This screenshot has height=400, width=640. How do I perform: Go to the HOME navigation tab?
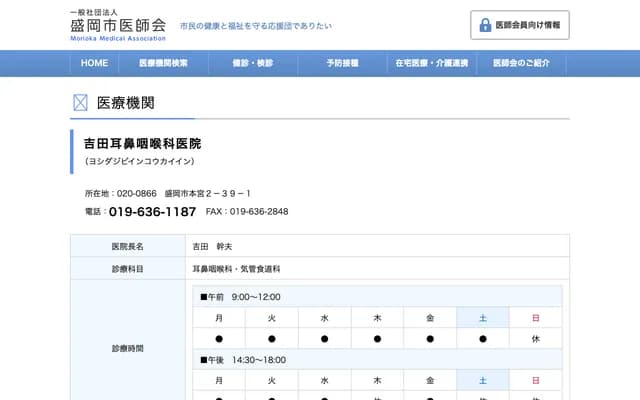(94, 63)
